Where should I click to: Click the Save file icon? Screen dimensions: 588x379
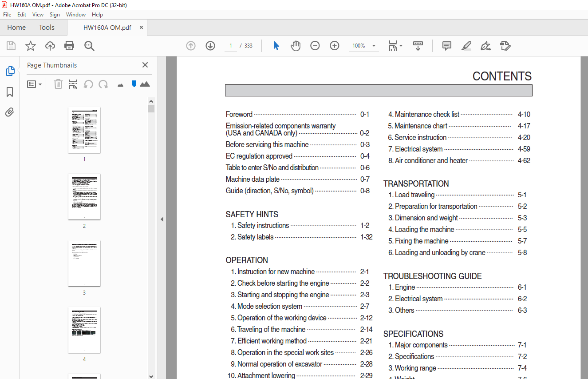[x=11, y=46]
